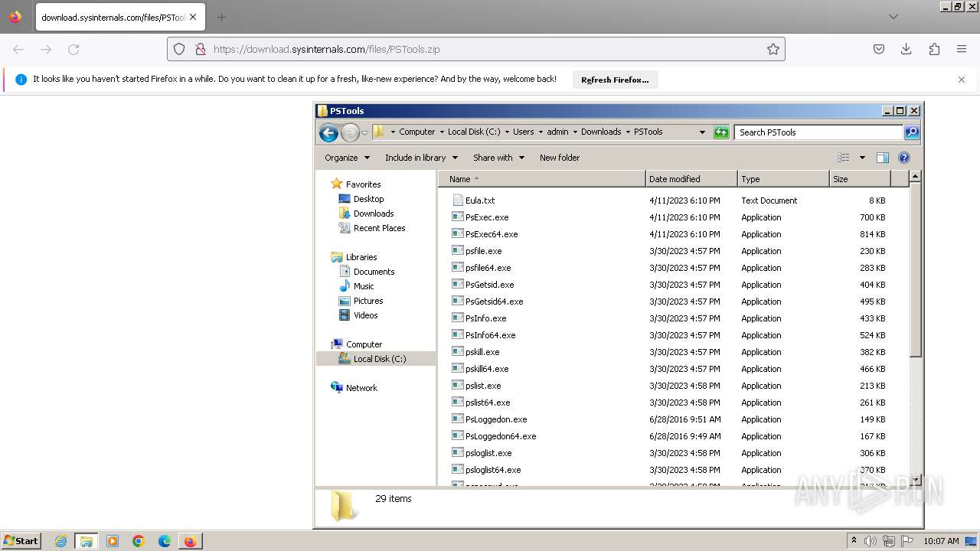The image size is (980, 551).
Task: Open the Music library
Action: coord(364,286)
